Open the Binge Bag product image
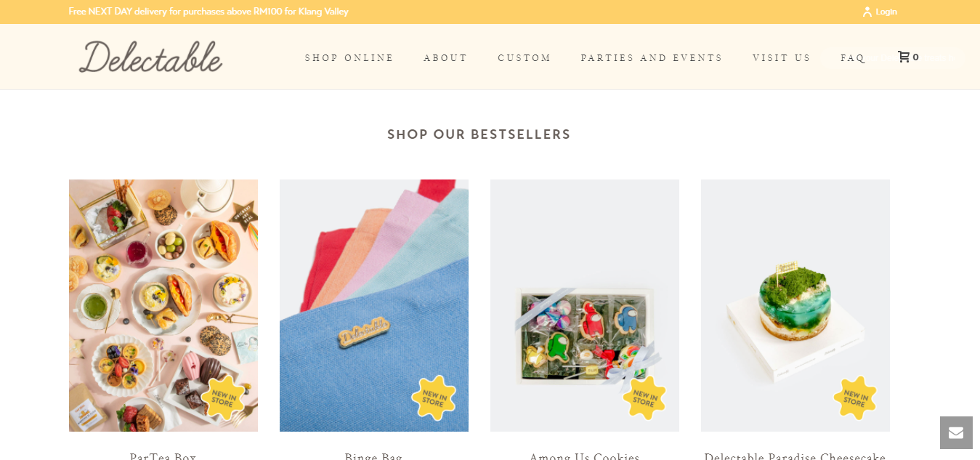 point(374,305)
